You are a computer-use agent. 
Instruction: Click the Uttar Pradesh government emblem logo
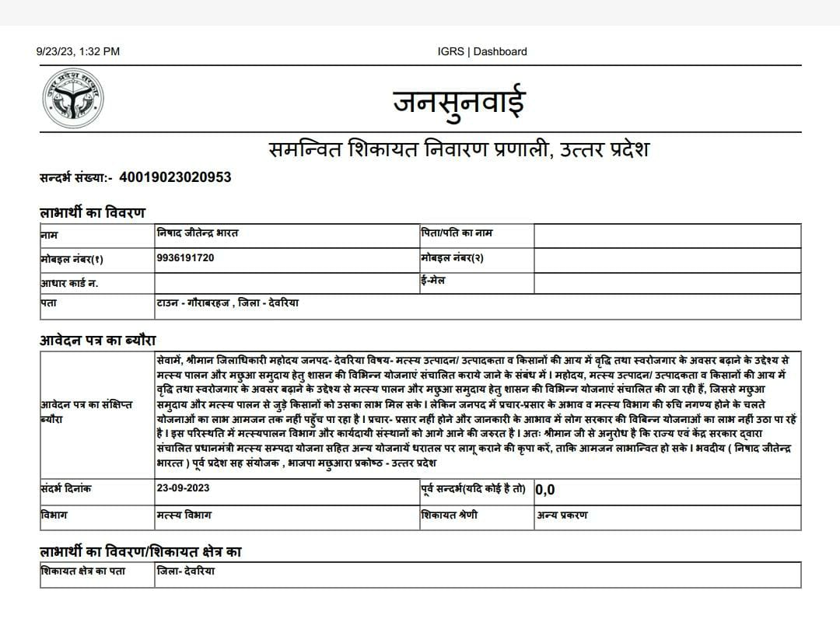tap(74, 99)
